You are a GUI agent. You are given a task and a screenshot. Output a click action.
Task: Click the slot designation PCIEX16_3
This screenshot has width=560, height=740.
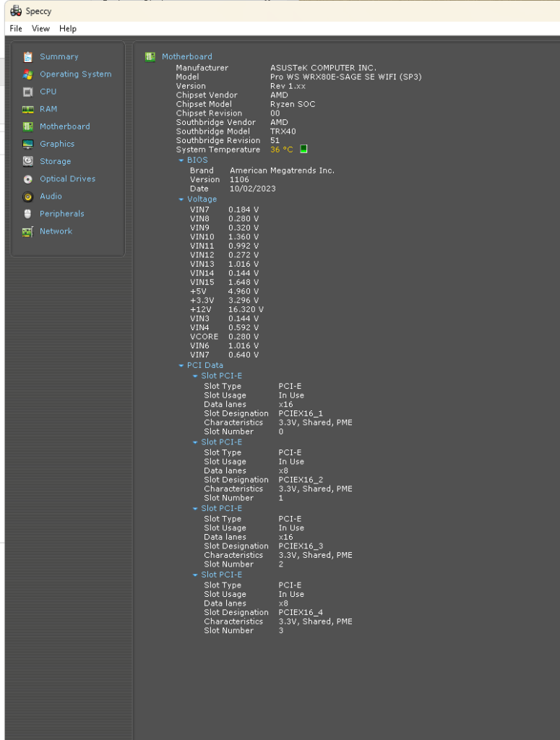pyautogui.click(x=301, y=546)
